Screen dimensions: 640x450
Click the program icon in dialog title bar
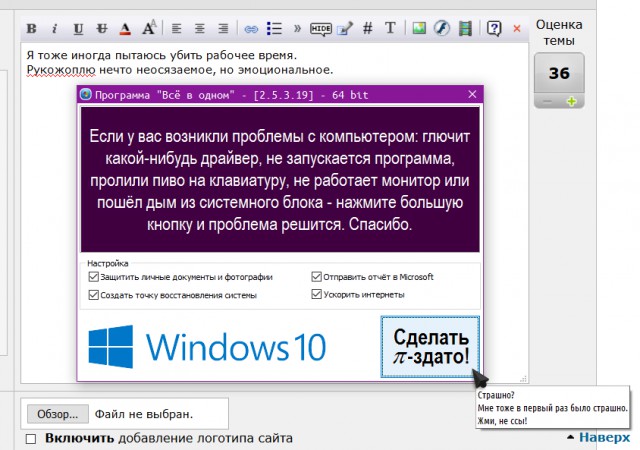(x=86, y=94)
